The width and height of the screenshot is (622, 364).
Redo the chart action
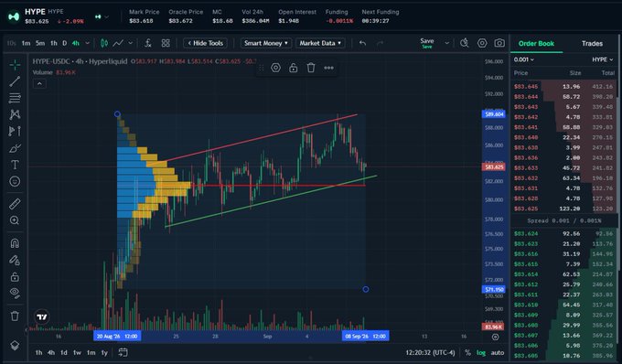(x=380, y=43)
